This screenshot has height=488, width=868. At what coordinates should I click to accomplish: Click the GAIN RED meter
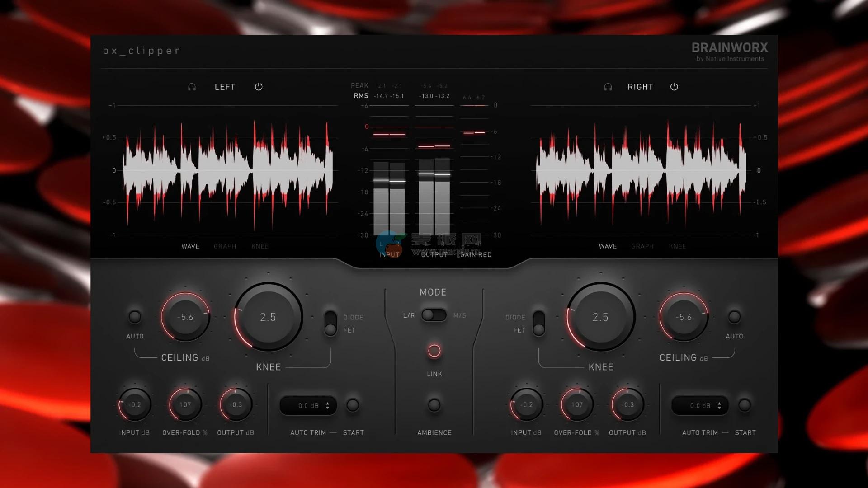pos(474,170)
